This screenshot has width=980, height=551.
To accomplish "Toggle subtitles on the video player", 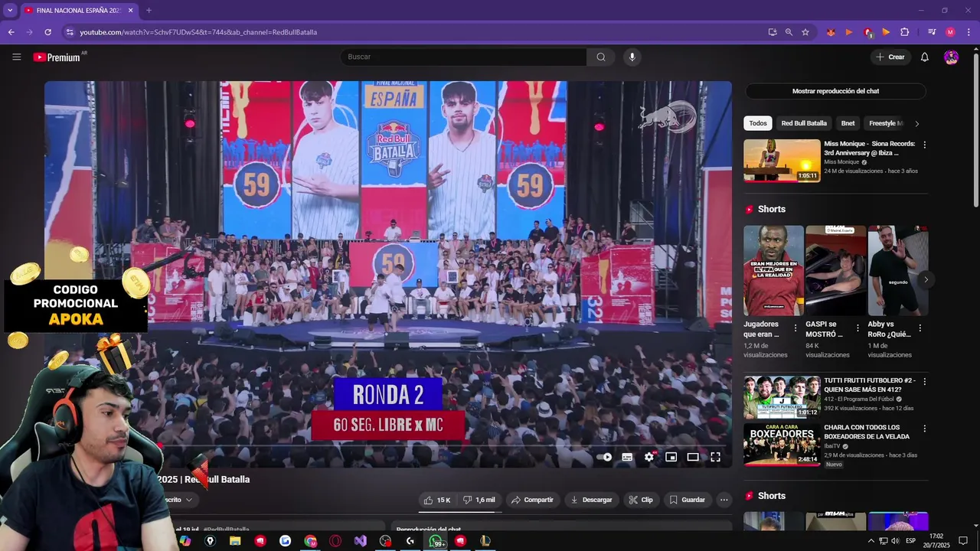I will pyautogui.click(x=627, y=457).
